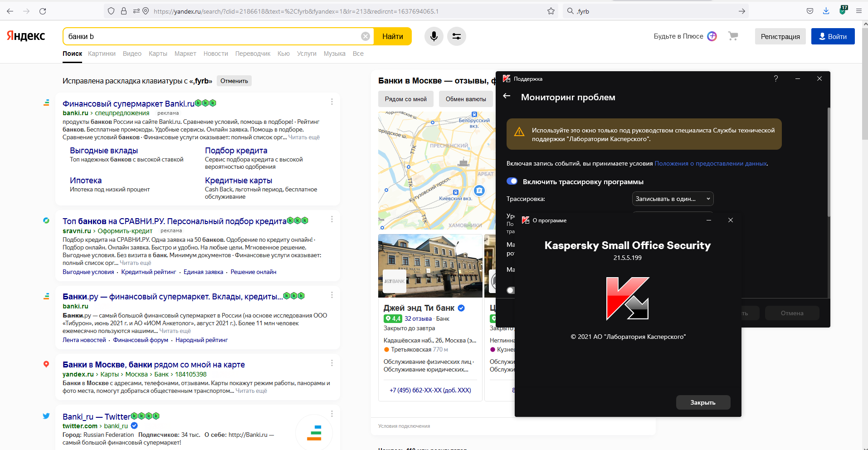
Task: Close the About dialog with Закрыть
Action: point(703,402)
